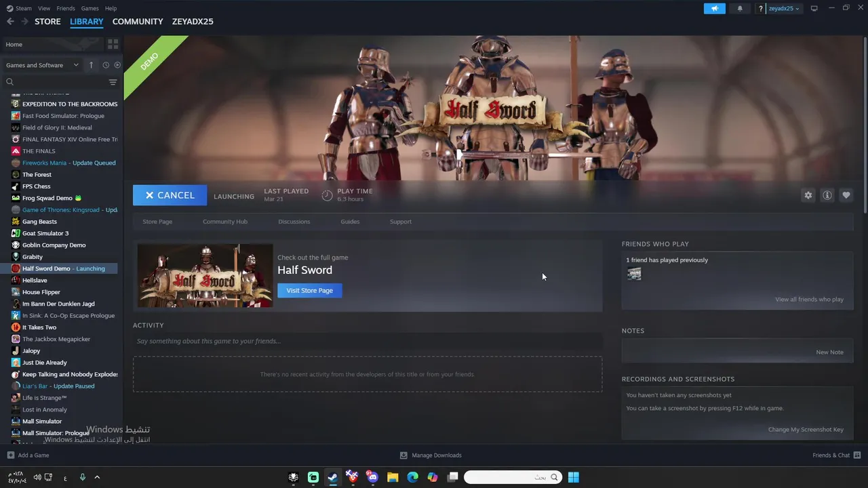Click the forward navigation arrow

(24, 22)
